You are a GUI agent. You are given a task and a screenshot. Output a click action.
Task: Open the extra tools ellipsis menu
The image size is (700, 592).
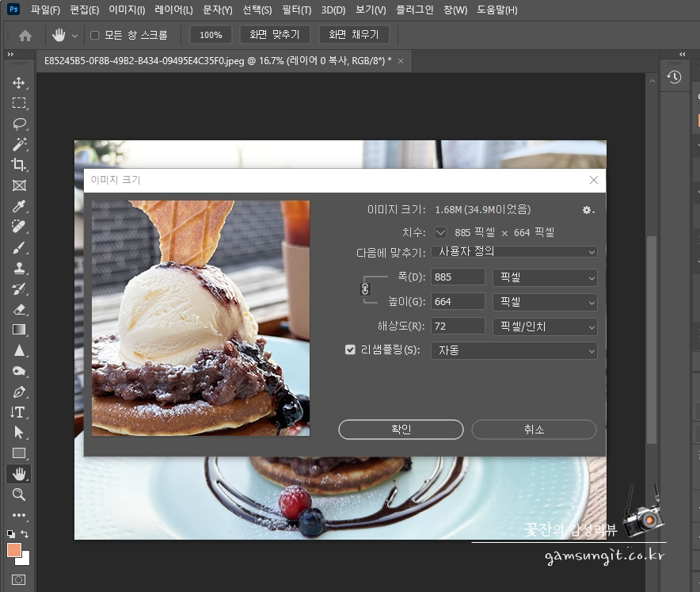pos(19,514)
